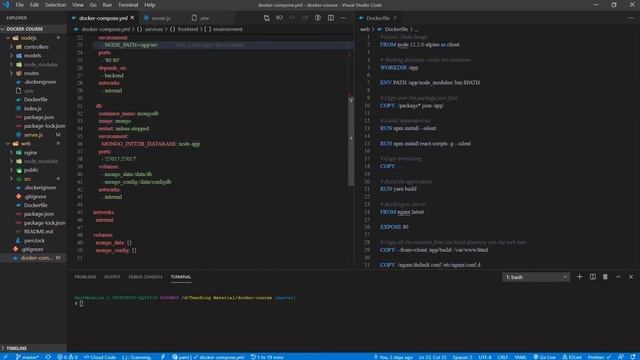Open the Help menu
This screenshot has height=360, width=640.
click(x=150, y=5)
